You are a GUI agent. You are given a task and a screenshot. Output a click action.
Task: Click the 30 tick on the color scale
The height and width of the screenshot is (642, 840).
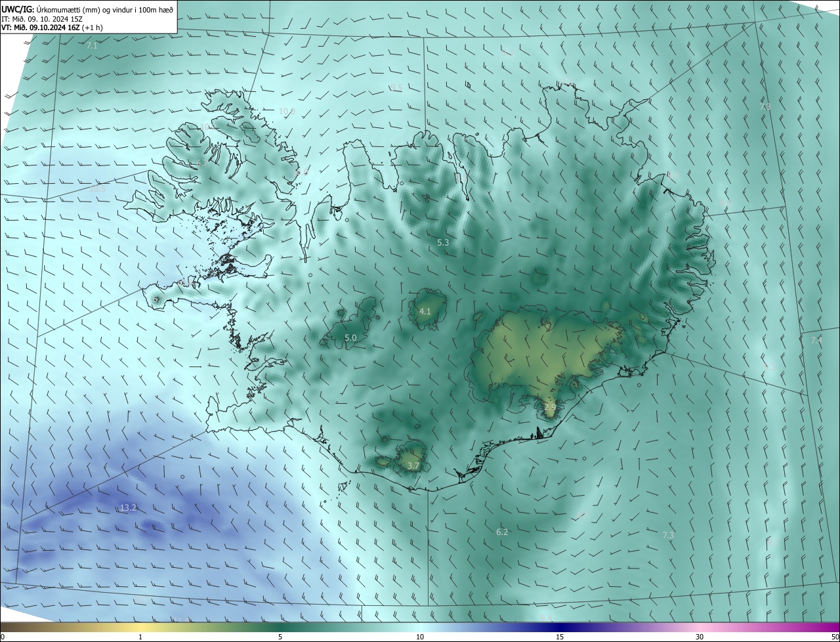[x=700, y=637]
